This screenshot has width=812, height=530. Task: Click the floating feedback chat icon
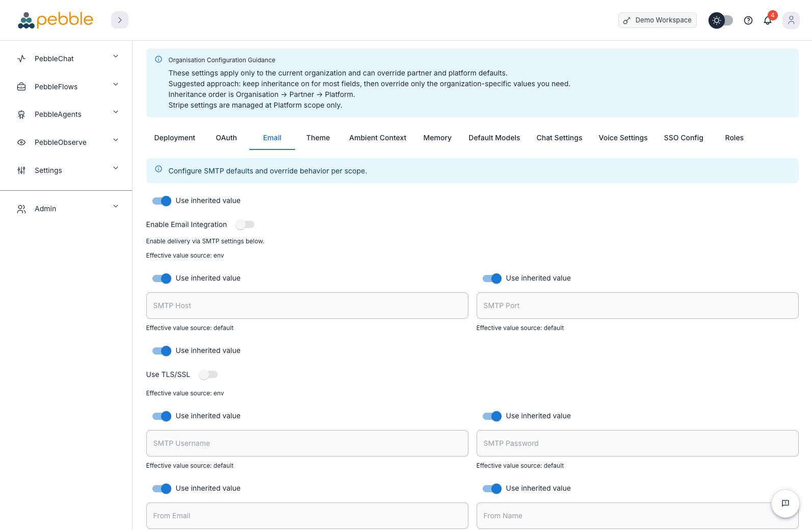[785, 503]
